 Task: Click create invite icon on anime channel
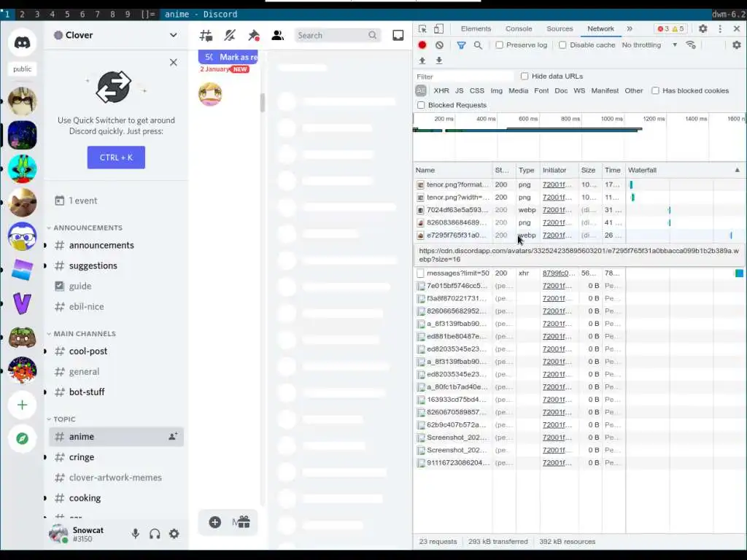(x=173, y=436)
